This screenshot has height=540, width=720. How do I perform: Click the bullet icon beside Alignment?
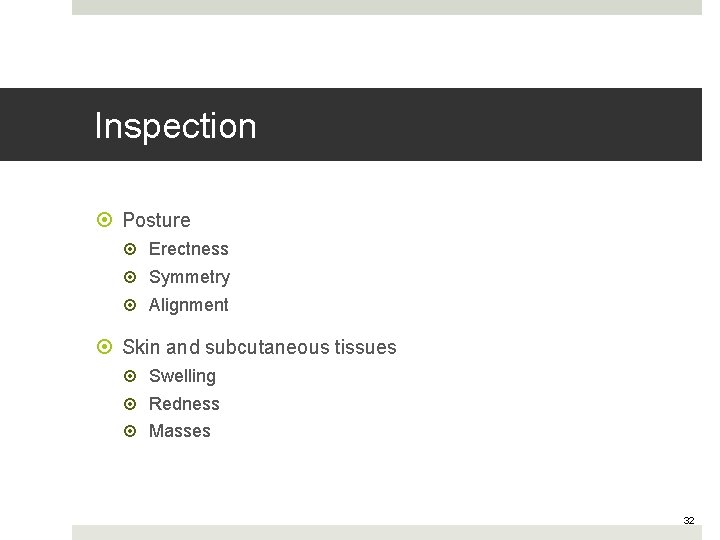click(130, 305)
